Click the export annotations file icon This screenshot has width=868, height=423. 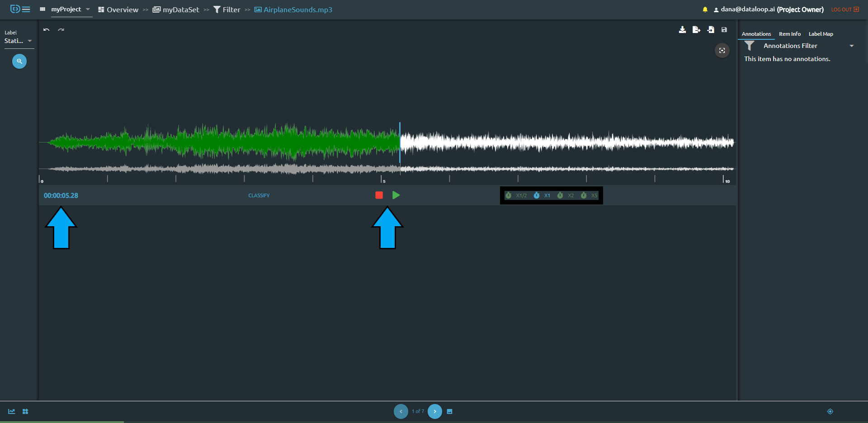[696, 30]
